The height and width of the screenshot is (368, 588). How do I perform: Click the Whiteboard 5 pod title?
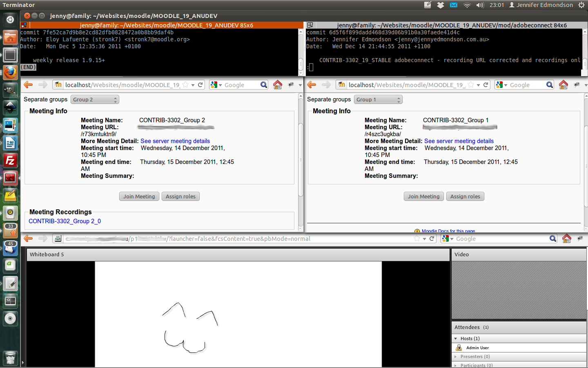pyautogui.click(x=47, y=254)
